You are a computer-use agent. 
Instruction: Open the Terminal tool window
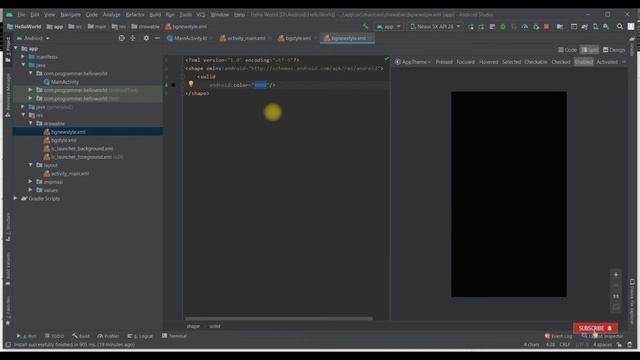174,336
